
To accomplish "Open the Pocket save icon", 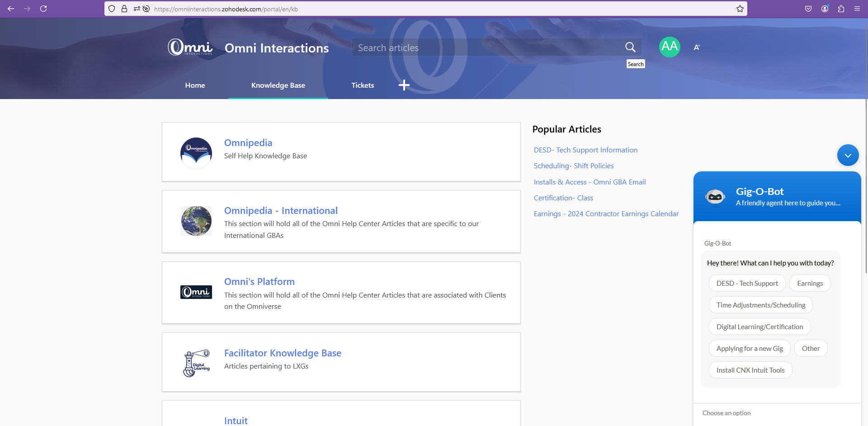I will click(x=808, y=9).
